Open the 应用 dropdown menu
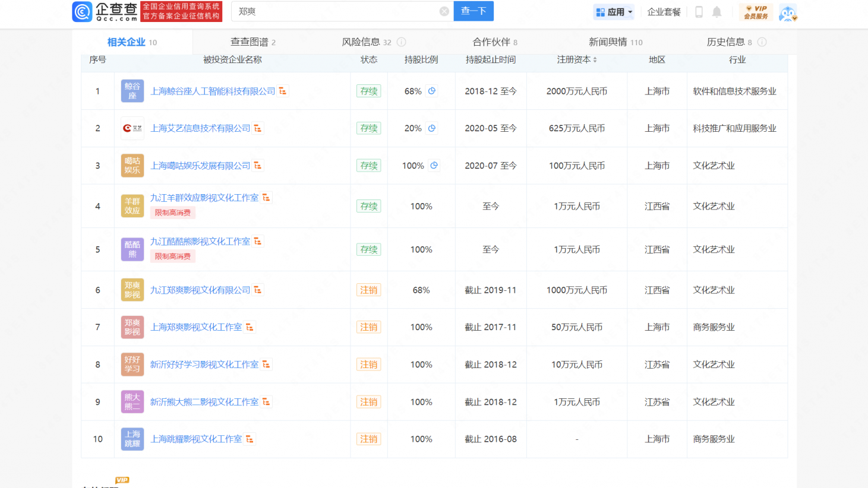 [614, 12]
